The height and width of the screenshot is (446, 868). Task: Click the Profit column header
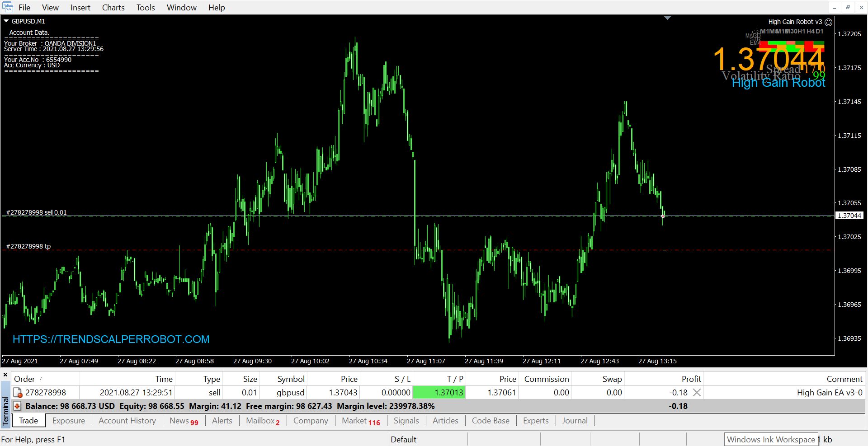tap(691, 379)
